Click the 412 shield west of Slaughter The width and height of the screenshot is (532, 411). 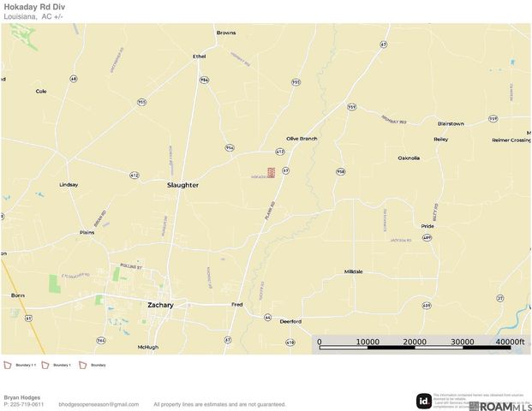click(x=134, y=176)
